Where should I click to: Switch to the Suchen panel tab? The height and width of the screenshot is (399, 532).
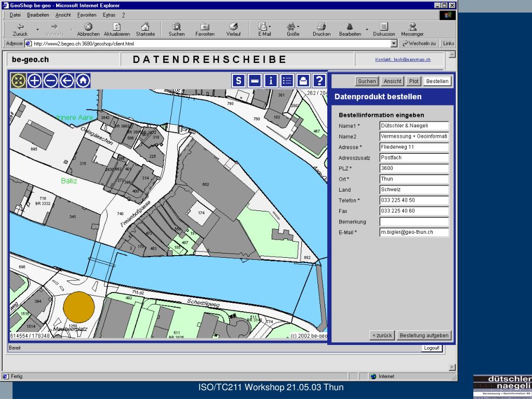367,81
